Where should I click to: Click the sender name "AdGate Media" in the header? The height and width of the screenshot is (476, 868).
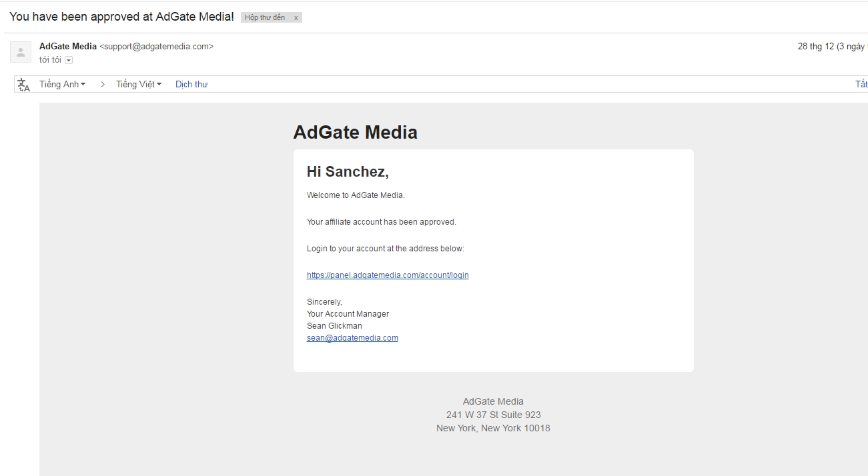pos(68,47)
